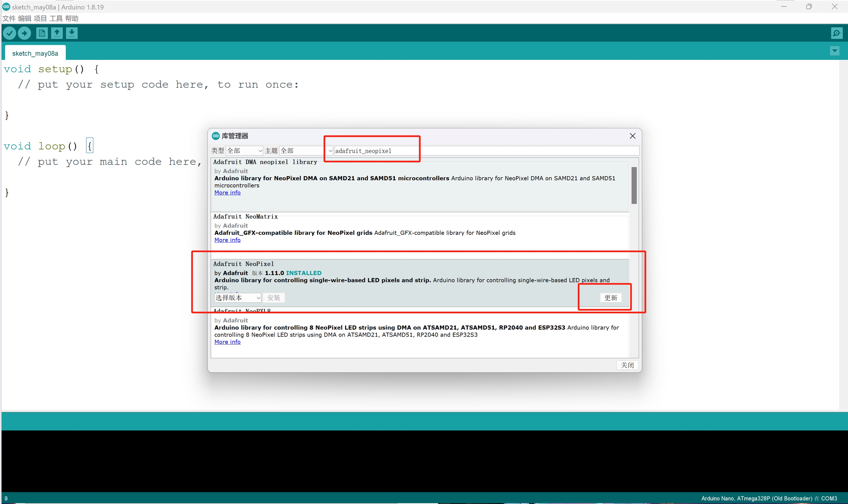Click the line number 9 in status bar
Screen dimensions: 848x504
(6, 498)
